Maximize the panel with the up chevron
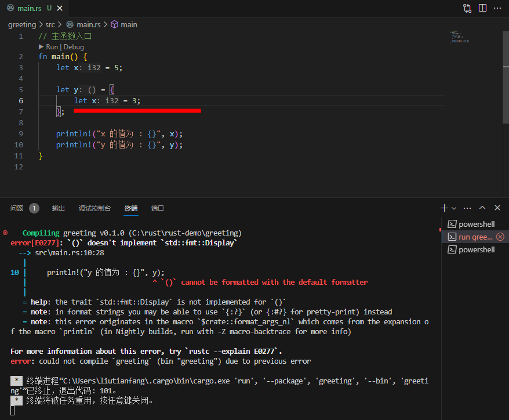The height and width of the screenshot is (420, 509). pos(482,208)
